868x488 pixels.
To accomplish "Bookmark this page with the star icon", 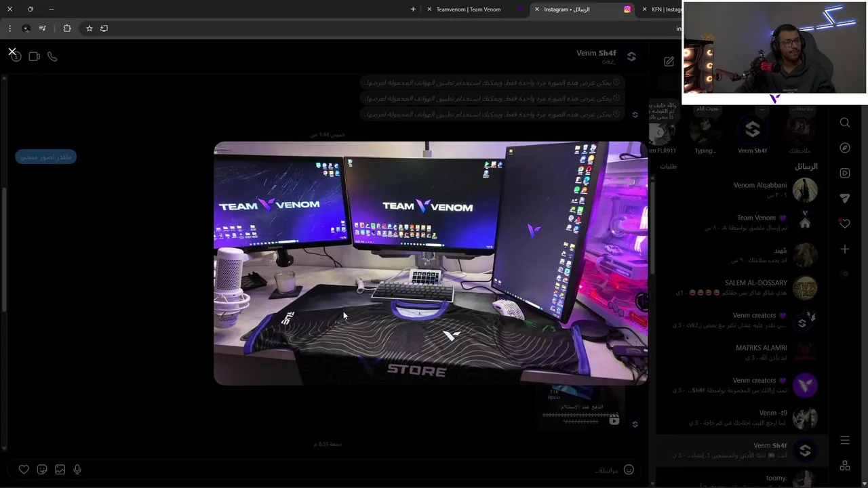I will point(89,28).
